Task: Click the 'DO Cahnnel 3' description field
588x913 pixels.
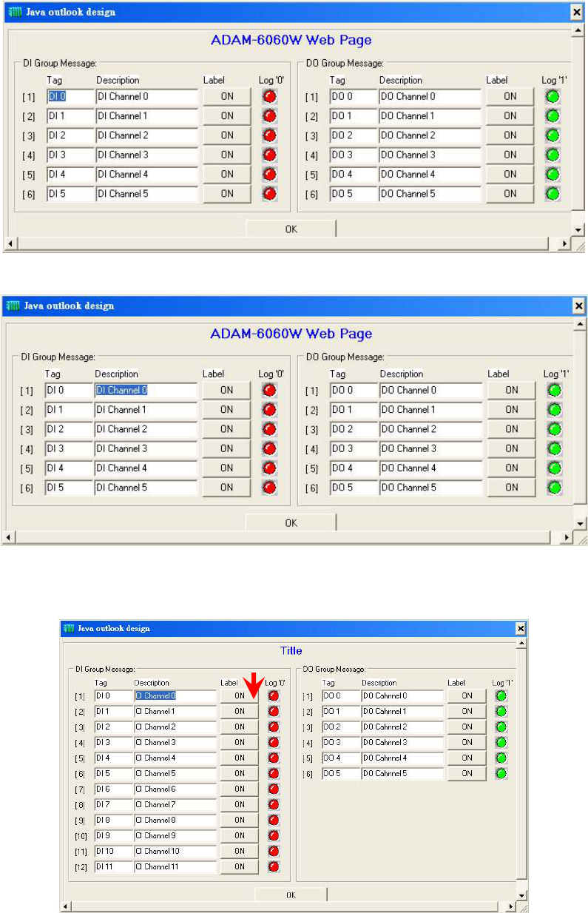Action: pos(402,742)
